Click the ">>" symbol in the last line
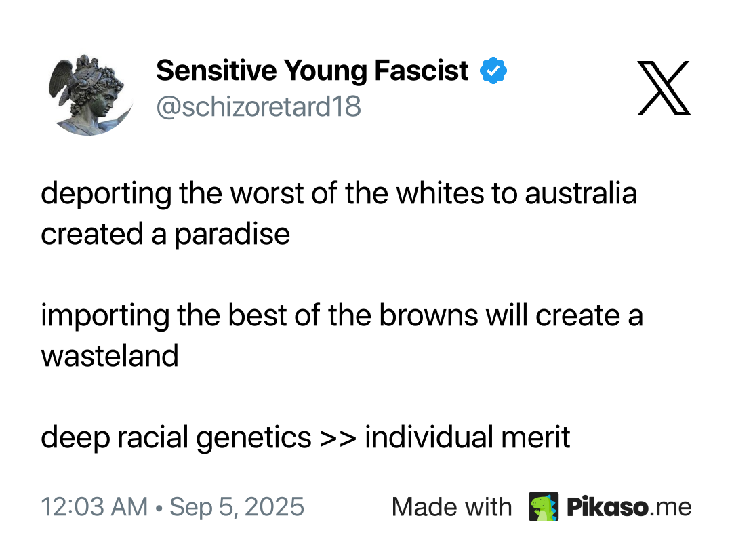This screenshot has height=560, width=732. point(338,438)
